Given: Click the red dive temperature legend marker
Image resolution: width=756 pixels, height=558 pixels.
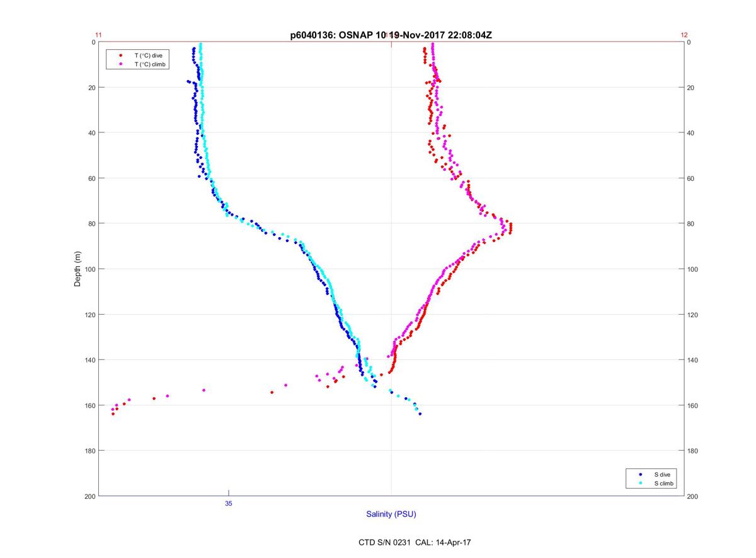Looking at the screenshot, I should (x=120, y=55).
